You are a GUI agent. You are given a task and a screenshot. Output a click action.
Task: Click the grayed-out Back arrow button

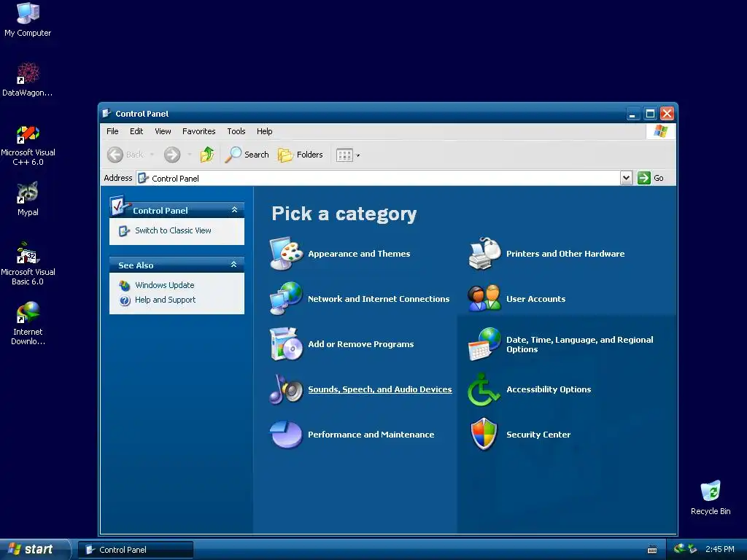coord(125,155)
